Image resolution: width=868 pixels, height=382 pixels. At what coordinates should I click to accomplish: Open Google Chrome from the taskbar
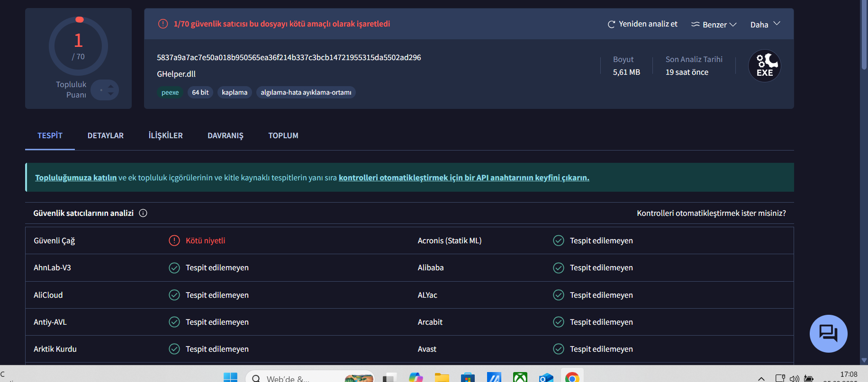(x=572, y=377)
